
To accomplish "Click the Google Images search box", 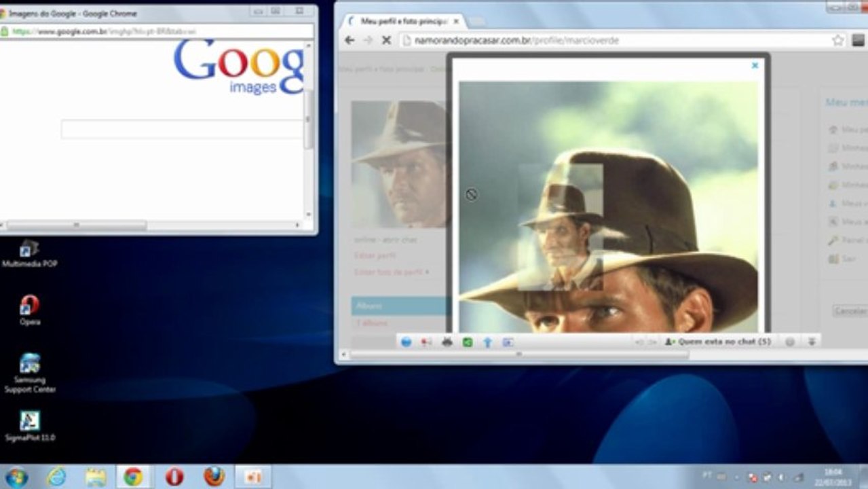I will pyautogui.click(x=182, y=129).
